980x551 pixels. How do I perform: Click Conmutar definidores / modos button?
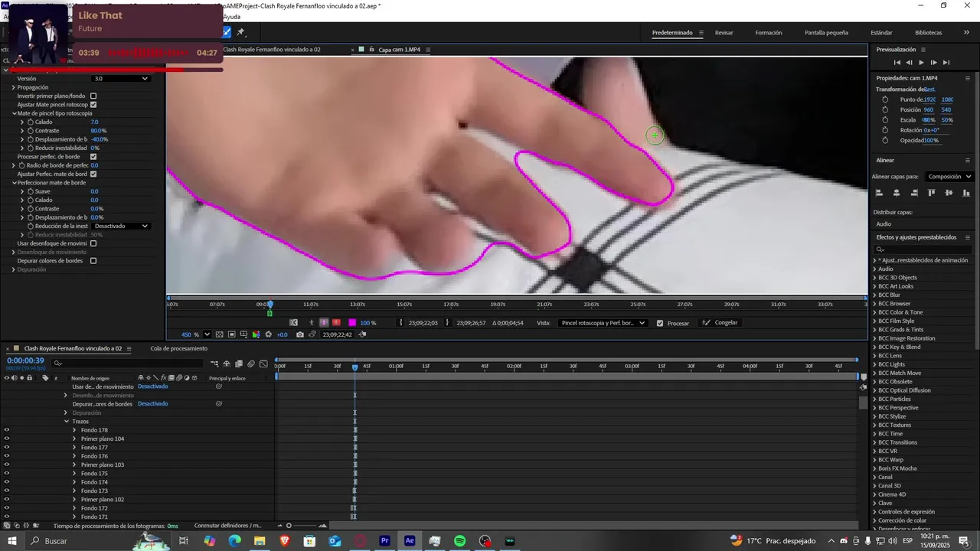click(x=227, y=526)
